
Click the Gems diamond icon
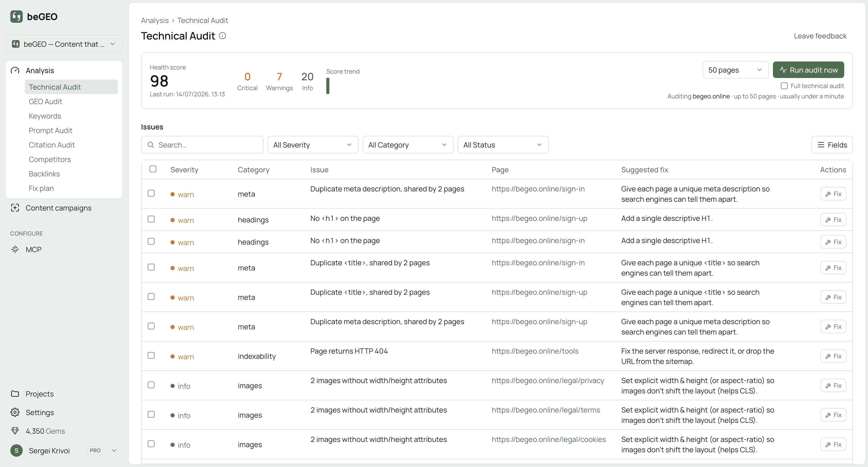(15, 431)
